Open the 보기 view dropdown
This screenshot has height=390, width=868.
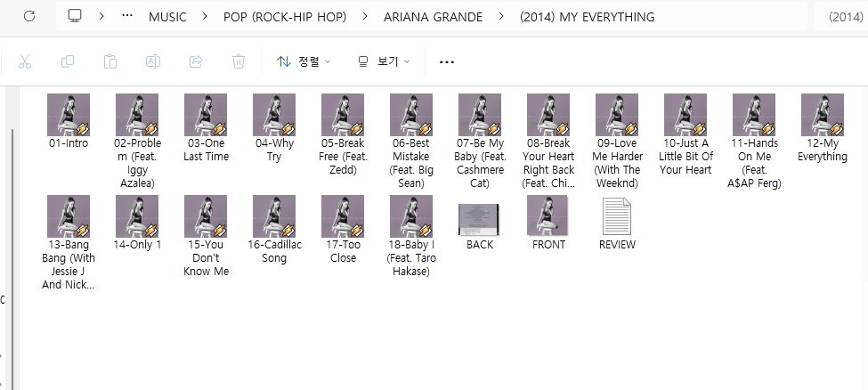[384, 61]
